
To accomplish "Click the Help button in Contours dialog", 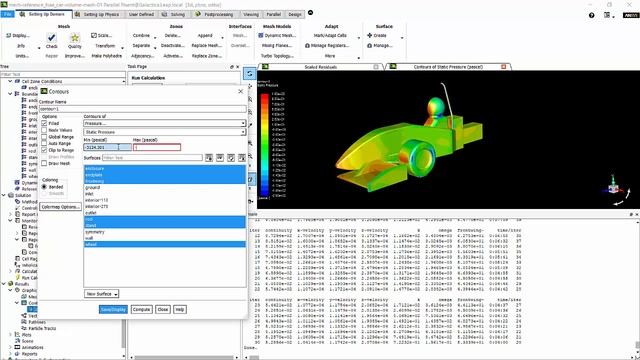I will [180, 309].
